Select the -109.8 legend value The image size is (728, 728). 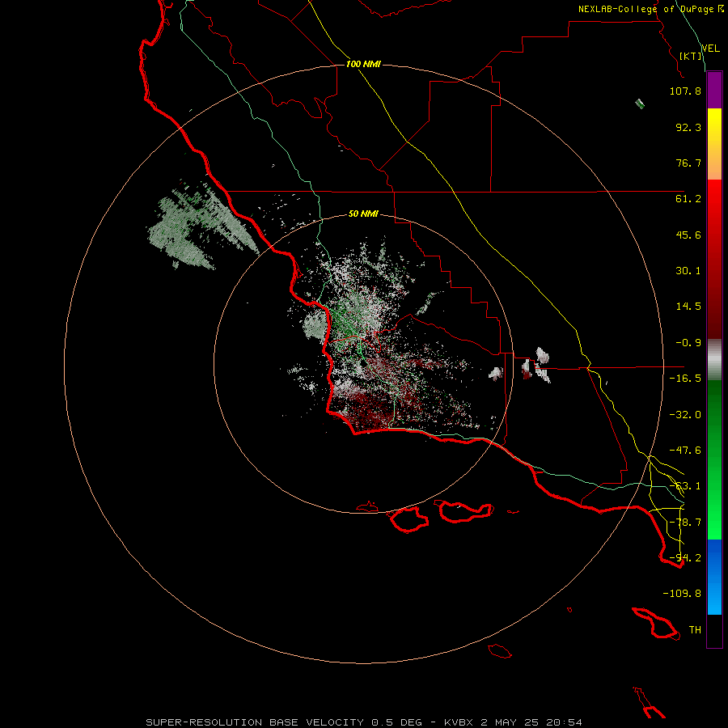pos(682,594)
